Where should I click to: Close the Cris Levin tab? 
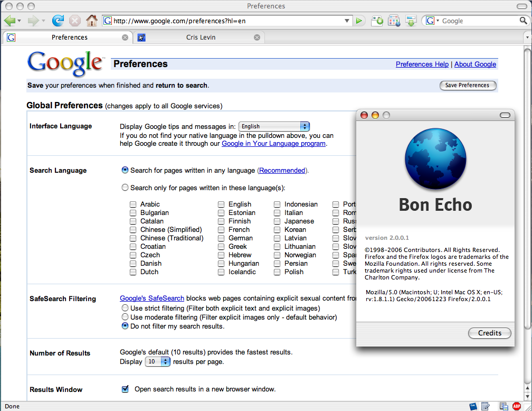click(x=257, y=38)
